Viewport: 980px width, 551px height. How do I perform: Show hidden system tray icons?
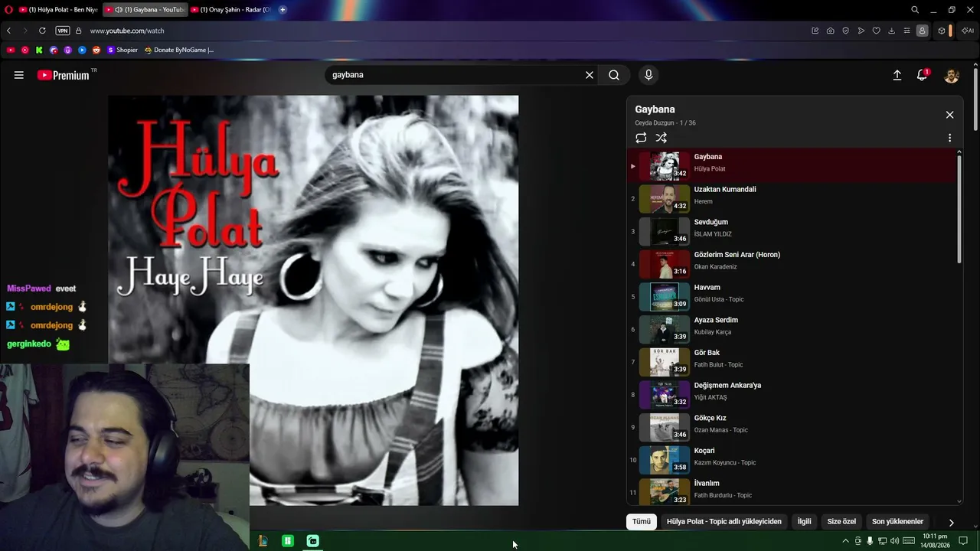(846, 541)
